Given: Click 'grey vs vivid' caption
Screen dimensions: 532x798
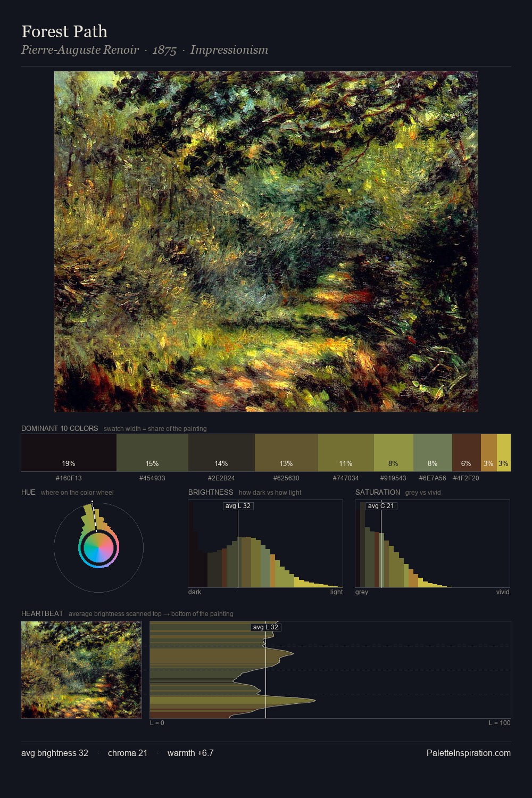Looking at the screenshot, I should [x=423, y=493].
